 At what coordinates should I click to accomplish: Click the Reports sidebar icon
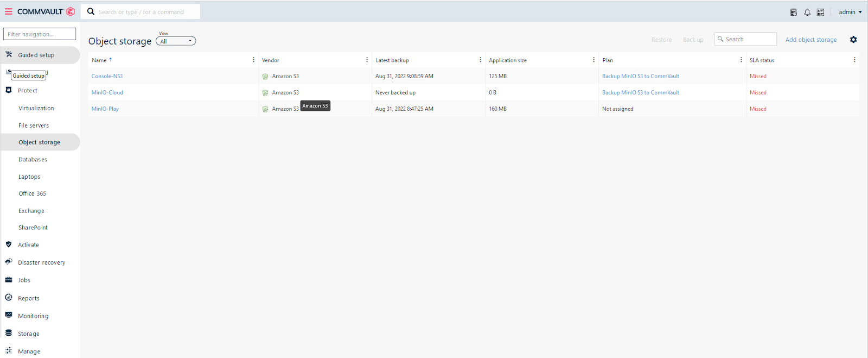tap(9, 298)
